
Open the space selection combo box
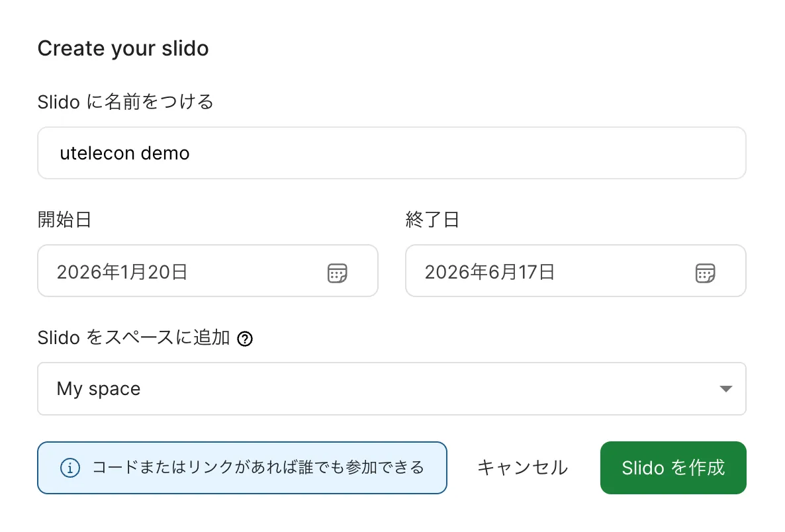click(x=391, y=389)
